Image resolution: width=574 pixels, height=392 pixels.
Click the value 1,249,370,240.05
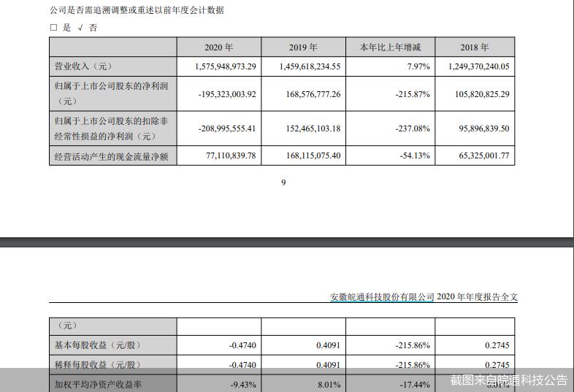click(479, 66)
